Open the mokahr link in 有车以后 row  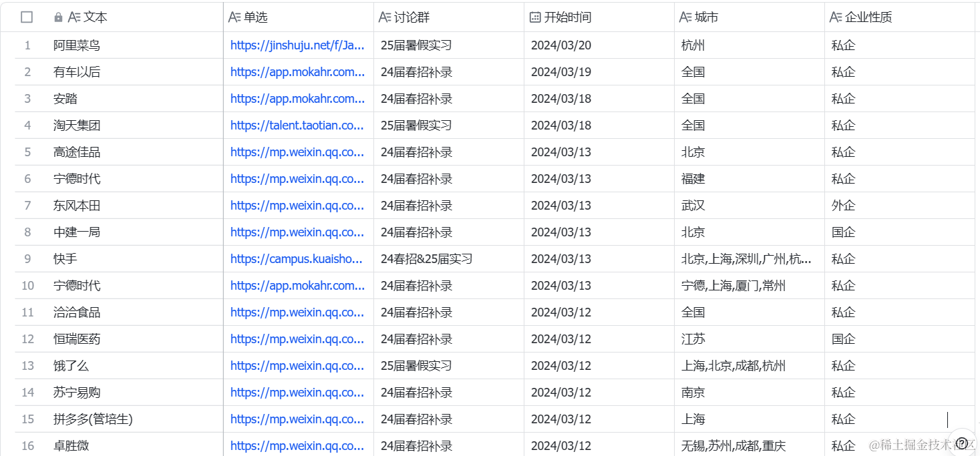[x=297, y=72]
